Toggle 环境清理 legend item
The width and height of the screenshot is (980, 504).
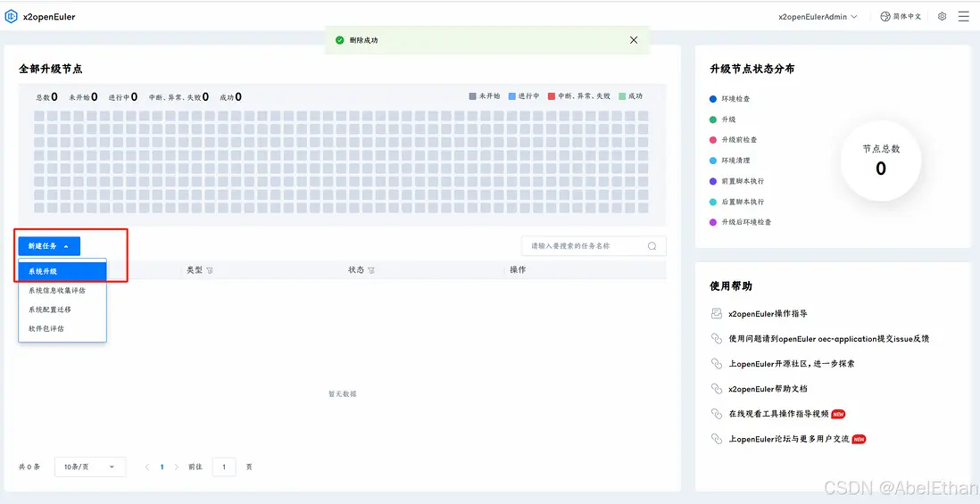[x=729, y=161]
